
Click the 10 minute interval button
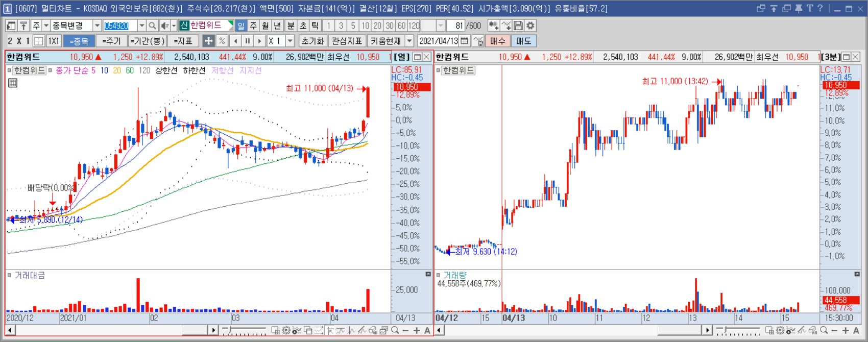pos(365,26)
